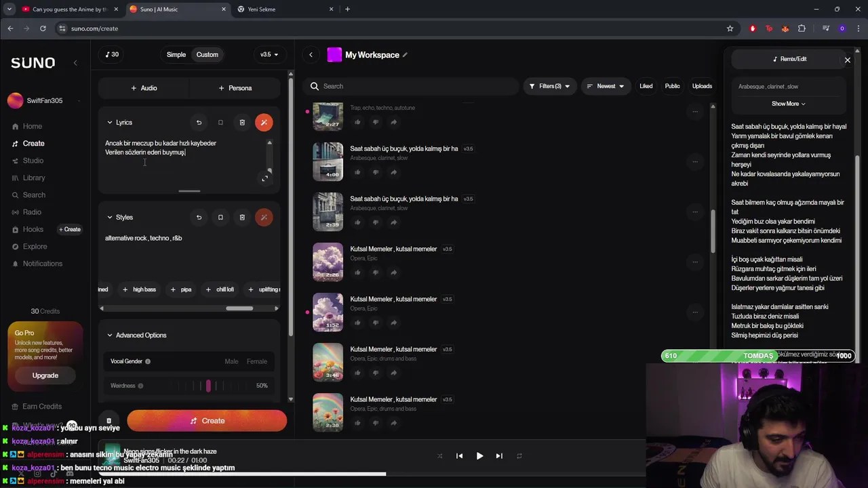868x488 pixels.
Task: Click the Upgrade button
Action: coord(45,375)
